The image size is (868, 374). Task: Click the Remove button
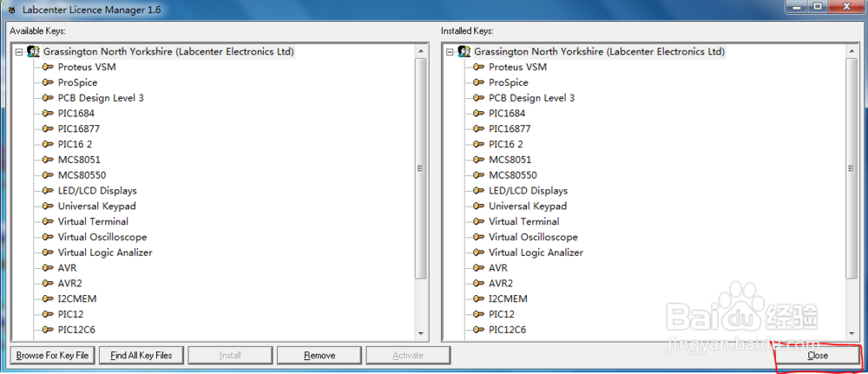pos(319,355)
